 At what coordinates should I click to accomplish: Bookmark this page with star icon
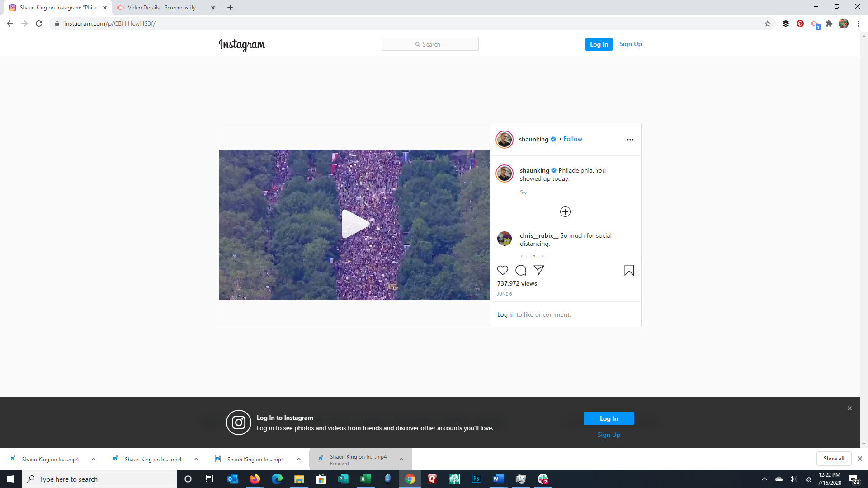[768, 23]
